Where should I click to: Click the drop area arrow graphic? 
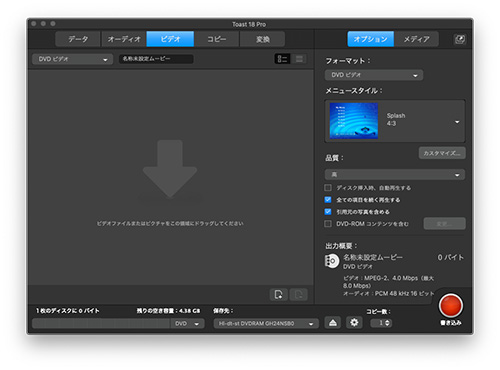(x=170, y=169)
